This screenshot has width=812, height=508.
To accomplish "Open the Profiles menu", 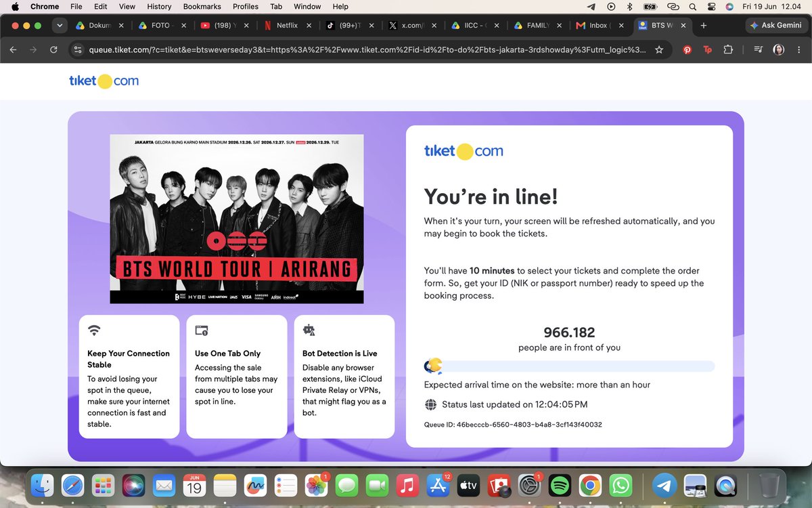I will 246,7.
